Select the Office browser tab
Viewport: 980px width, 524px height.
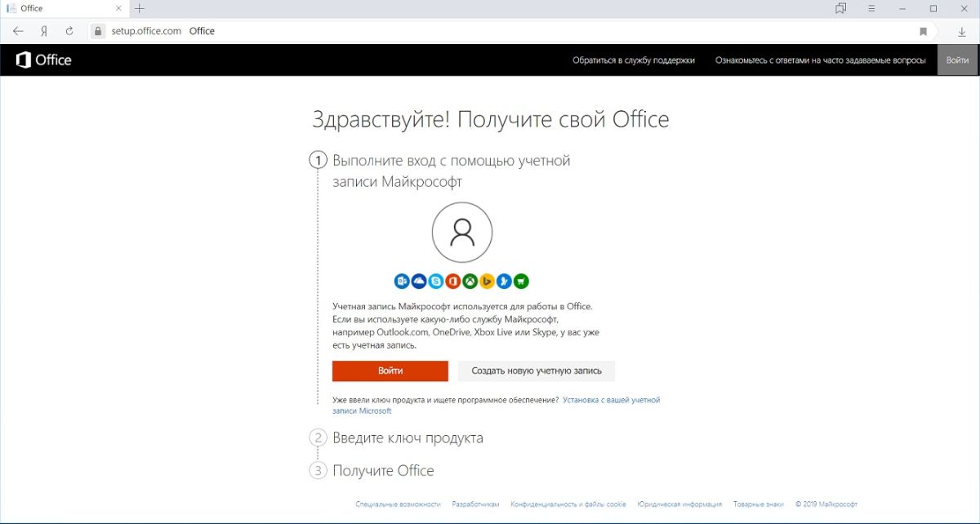coord(64,8)
